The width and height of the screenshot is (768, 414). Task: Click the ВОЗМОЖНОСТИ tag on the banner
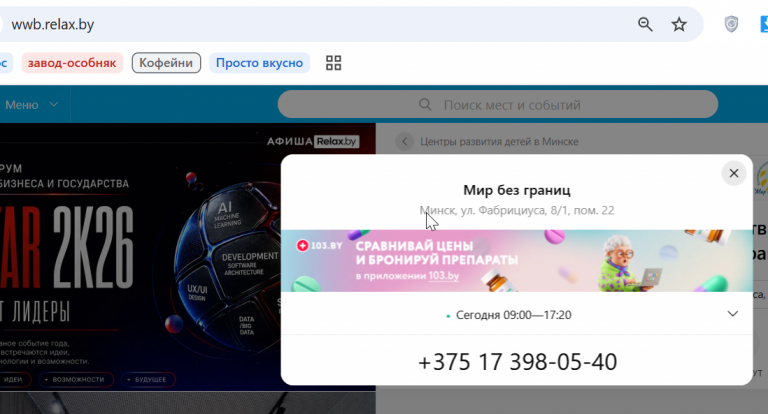point(76,380)
